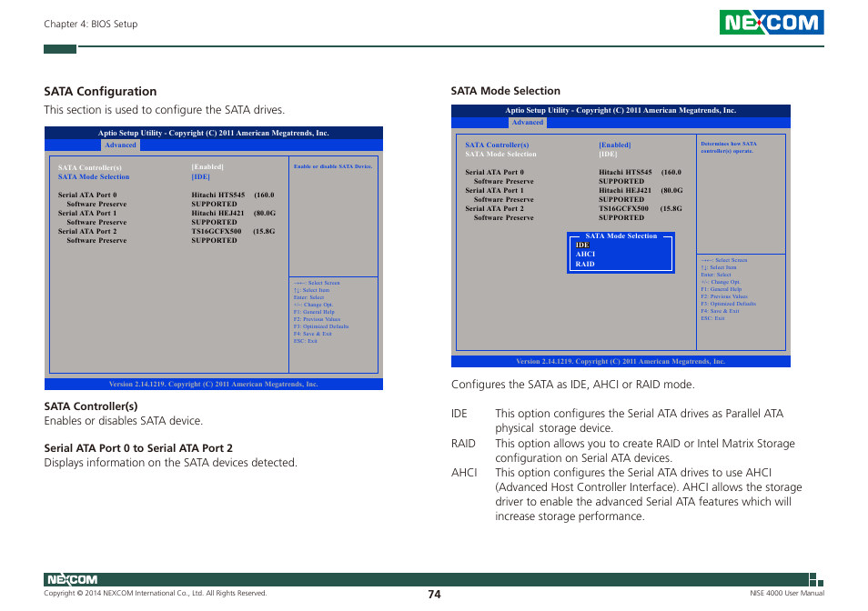Click the copyright notice in the footer

coord(156,594)
